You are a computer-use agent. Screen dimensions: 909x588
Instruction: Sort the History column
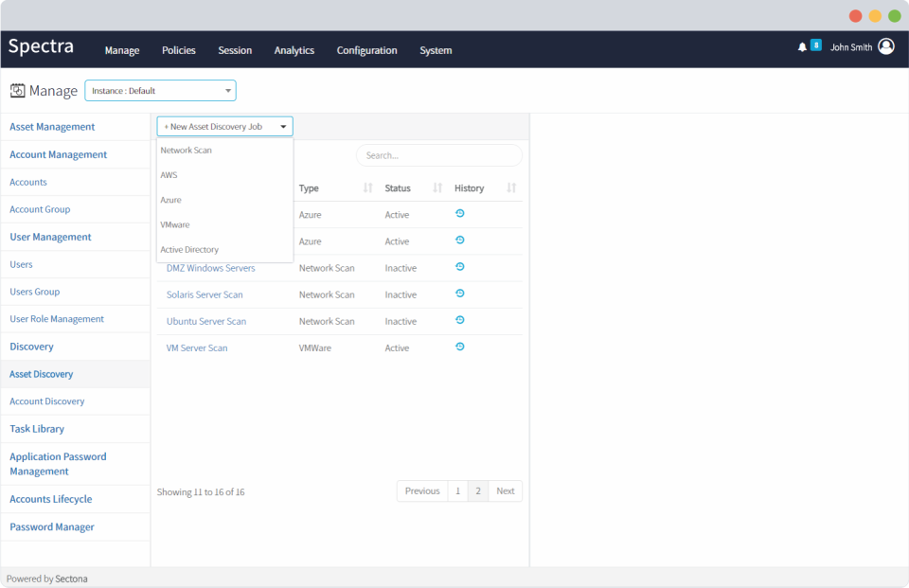pos(511,187)
